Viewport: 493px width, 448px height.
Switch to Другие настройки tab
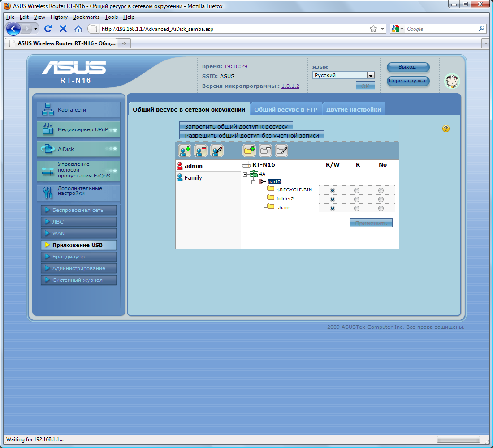coord(354,109)
